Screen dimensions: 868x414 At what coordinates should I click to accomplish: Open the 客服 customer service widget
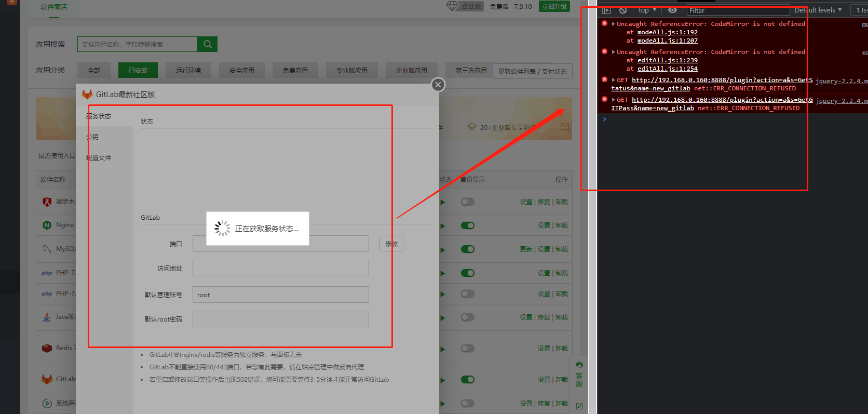[579, 374]
